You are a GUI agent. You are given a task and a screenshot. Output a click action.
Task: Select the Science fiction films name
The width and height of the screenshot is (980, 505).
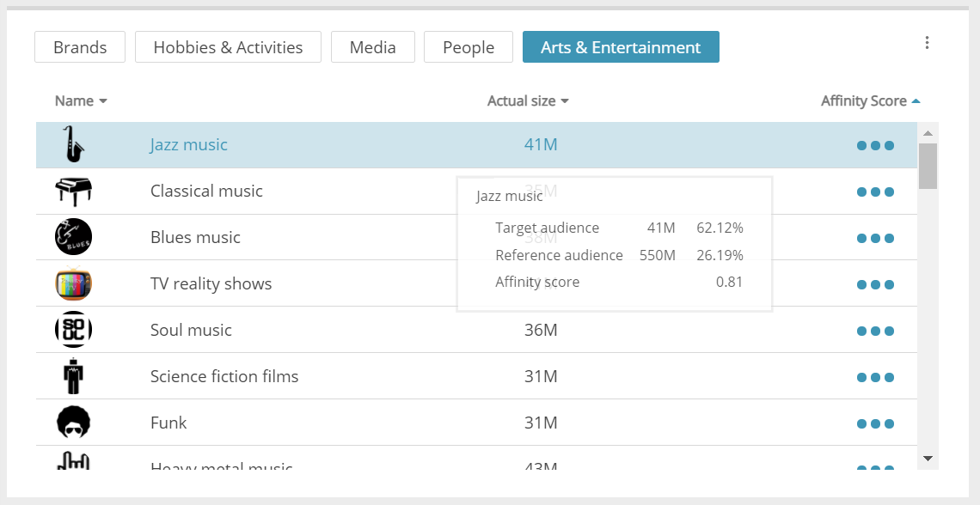pyautogui.click(x=224, y=376)
